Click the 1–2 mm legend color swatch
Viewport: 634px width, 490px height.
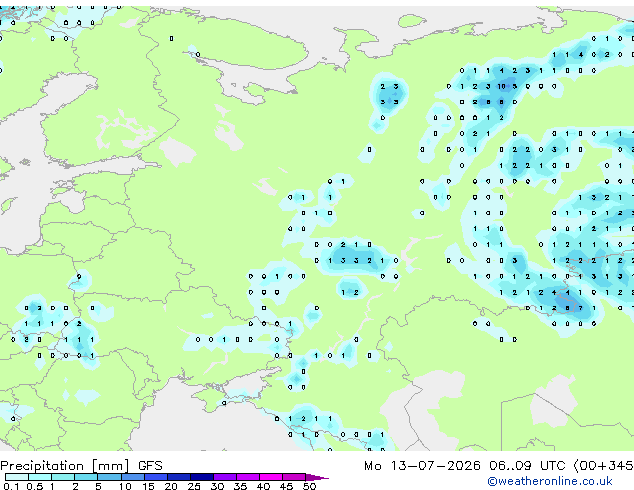tap(63, 477)
